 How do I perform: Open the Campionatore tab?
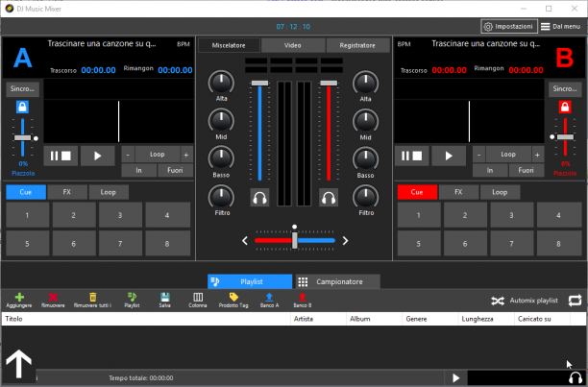338,281
